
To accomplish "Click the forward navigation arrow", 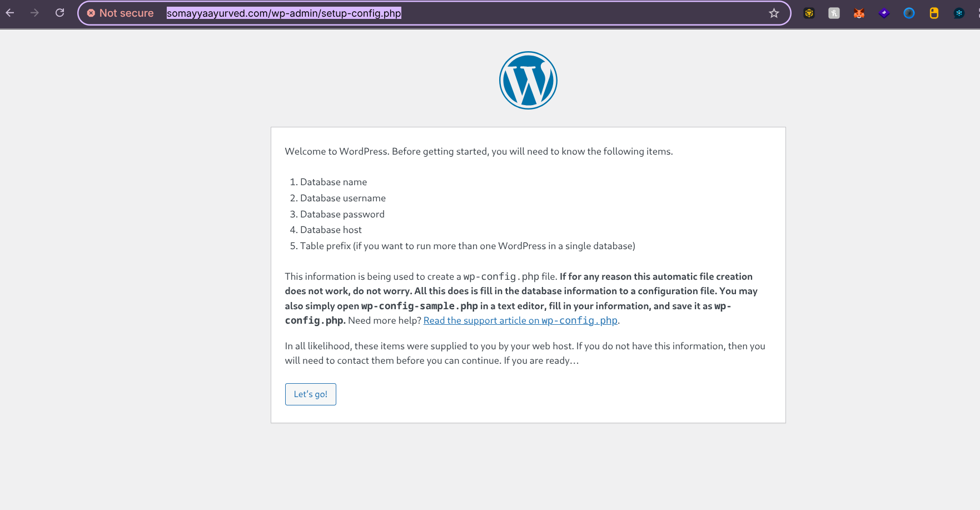I will click(x=34, y=13).
